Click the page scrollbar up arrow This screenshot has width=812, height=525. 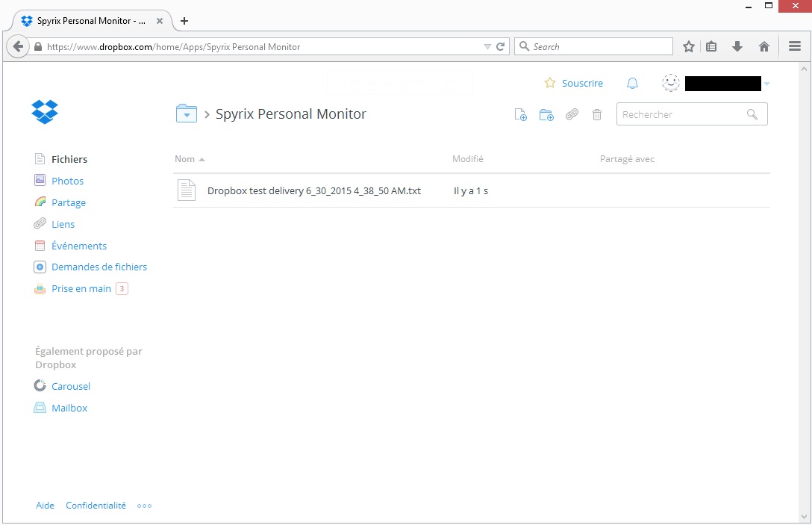[x=805, y=69]
